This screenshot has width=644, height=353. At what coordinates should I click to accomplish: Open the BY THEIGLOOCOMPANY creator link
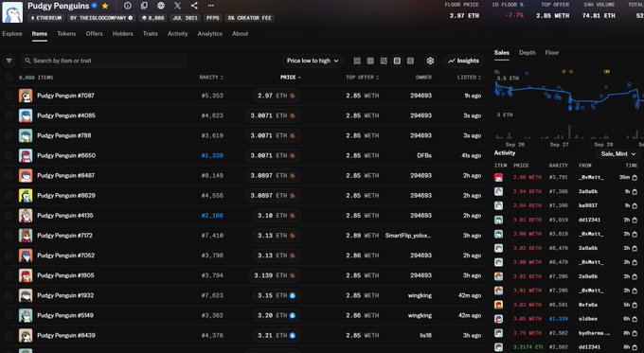click(101, 18)
